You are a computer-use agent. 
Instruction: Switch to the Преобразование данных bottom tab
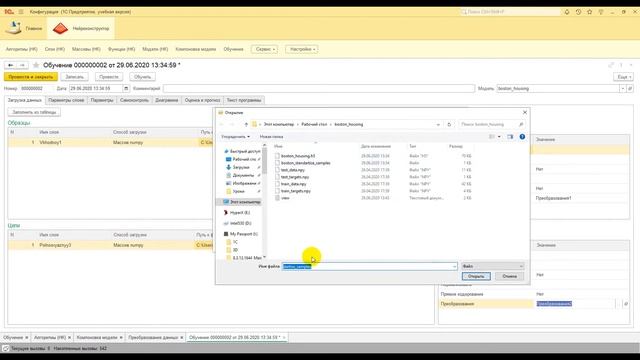[153, 338]
